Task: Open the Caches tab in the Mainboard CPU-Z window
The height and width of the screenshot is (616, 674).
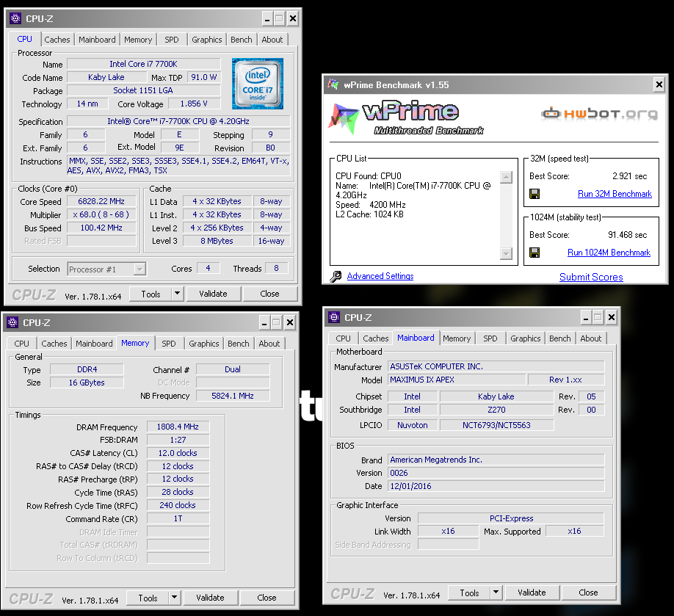Action: [375, 338]
